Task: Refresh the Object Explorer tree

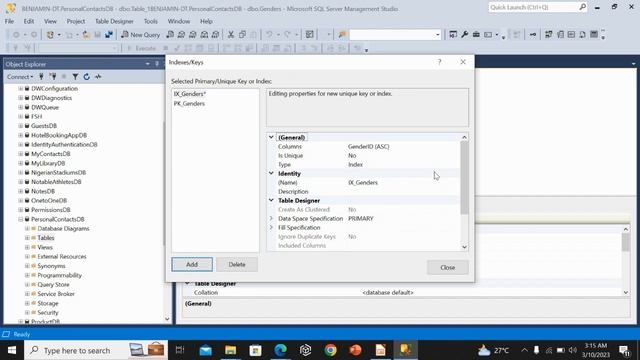Action: tap(87, 76)
